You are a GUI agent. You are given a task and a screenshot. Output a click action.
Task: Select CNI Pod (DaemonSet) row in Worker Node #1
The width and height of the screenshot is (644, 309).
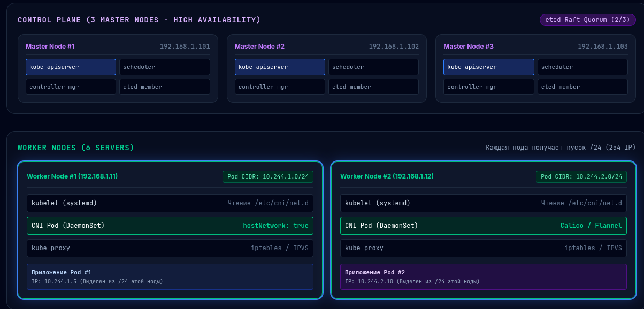click(170, 226)
